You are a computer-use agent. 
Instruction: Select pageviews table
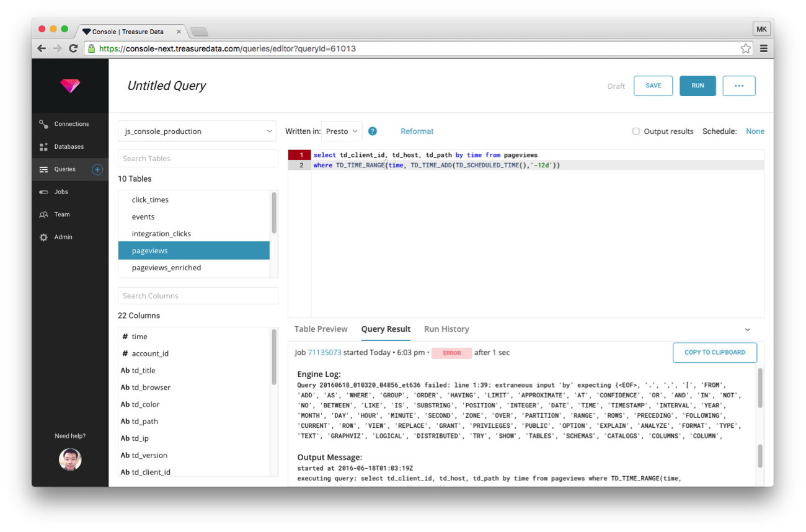coord(193,250)
